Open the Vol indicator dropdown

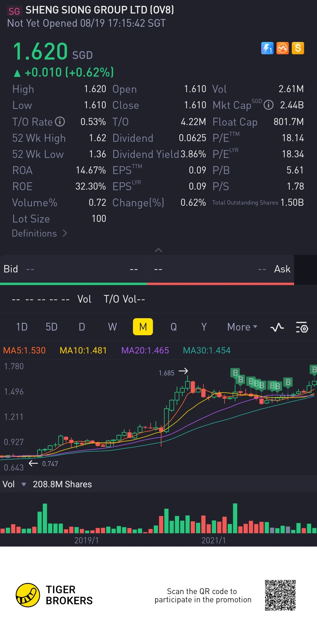[14, 484]
